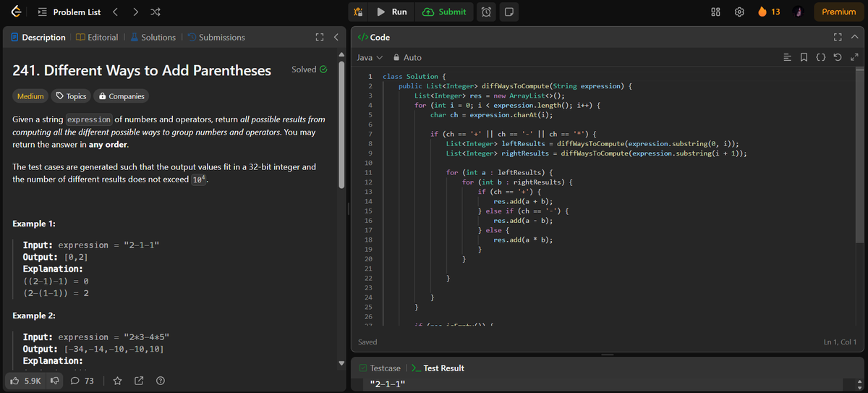
Task: Open the Java language dropdown
Action: click(x=370, y=57)
